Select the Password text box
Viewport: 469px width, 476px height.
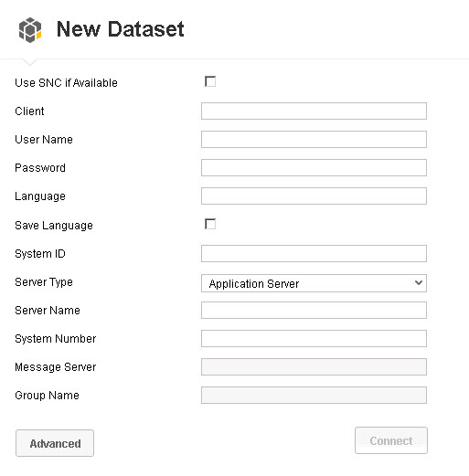click(x=314, y=168)
